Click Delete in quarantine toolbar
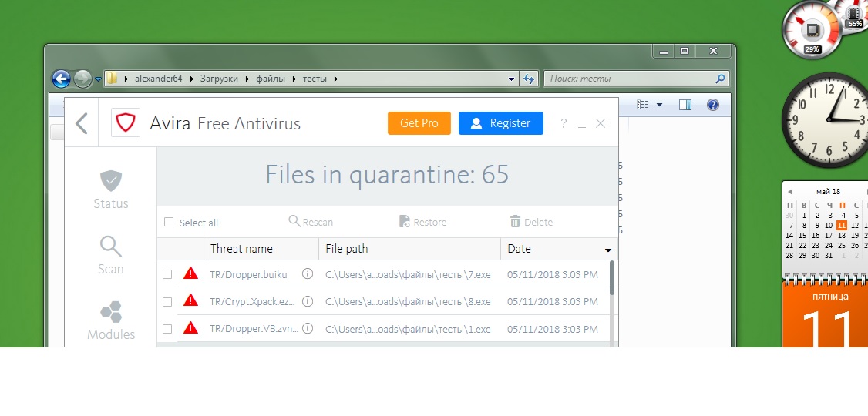868x416 pixels. [531, 222]
